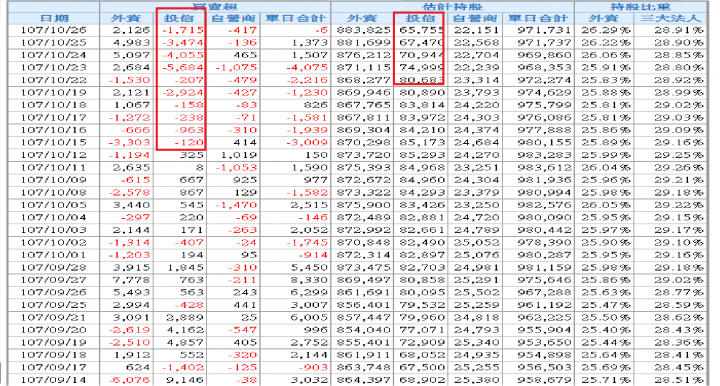Click 自營商 header under 估計持股
Screen dimensions: 720x386
click(x=475, y=18)
